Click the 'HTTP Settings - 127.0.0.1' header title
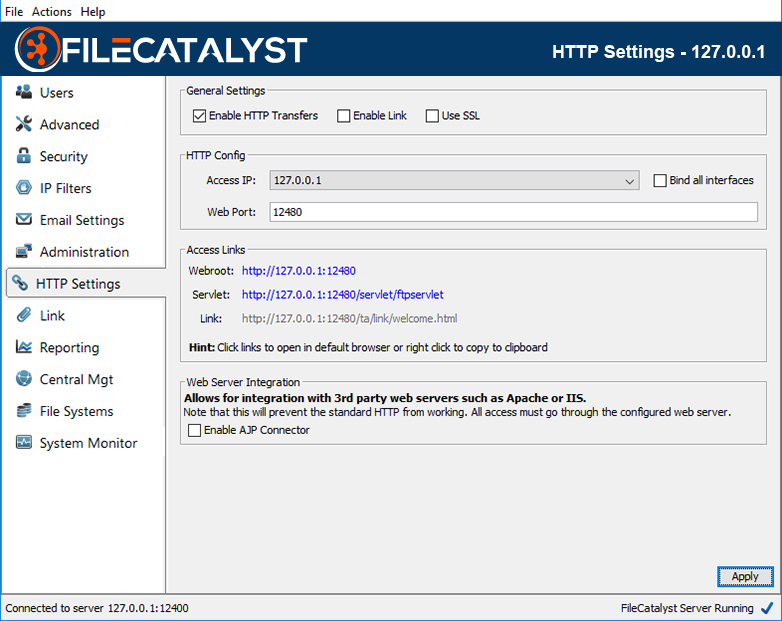This screenshot has height=621, width=782. coord(658,52)
